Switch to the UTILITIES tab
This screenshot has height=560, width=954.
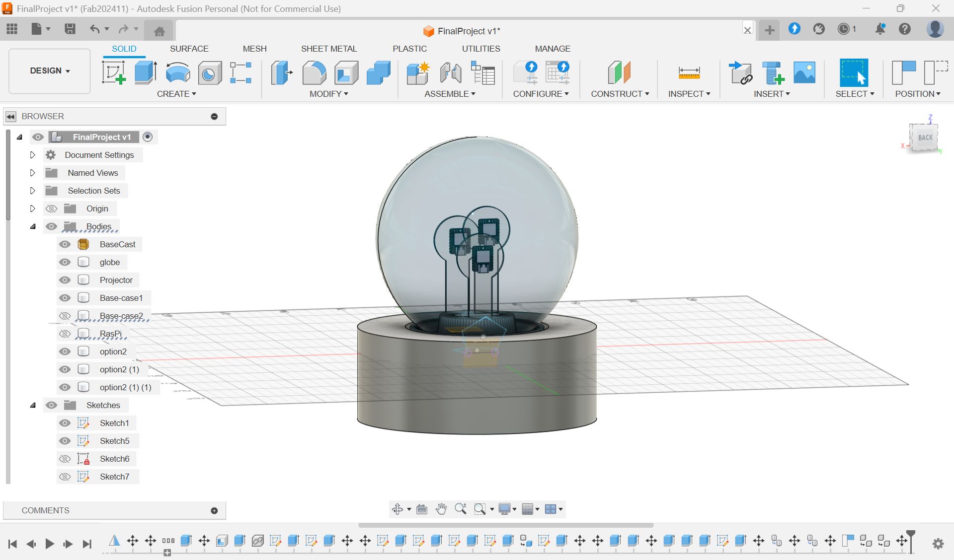pos(481,49)
